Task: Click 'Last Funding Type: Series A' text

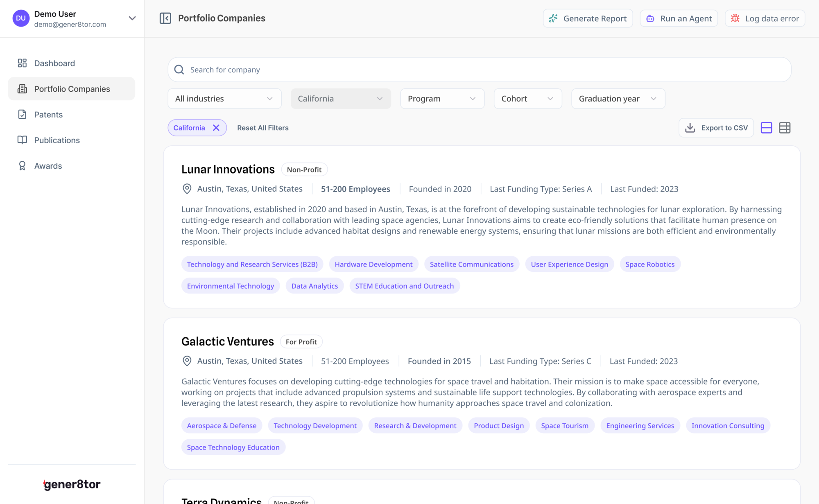Action: click(x=541, y=189)
